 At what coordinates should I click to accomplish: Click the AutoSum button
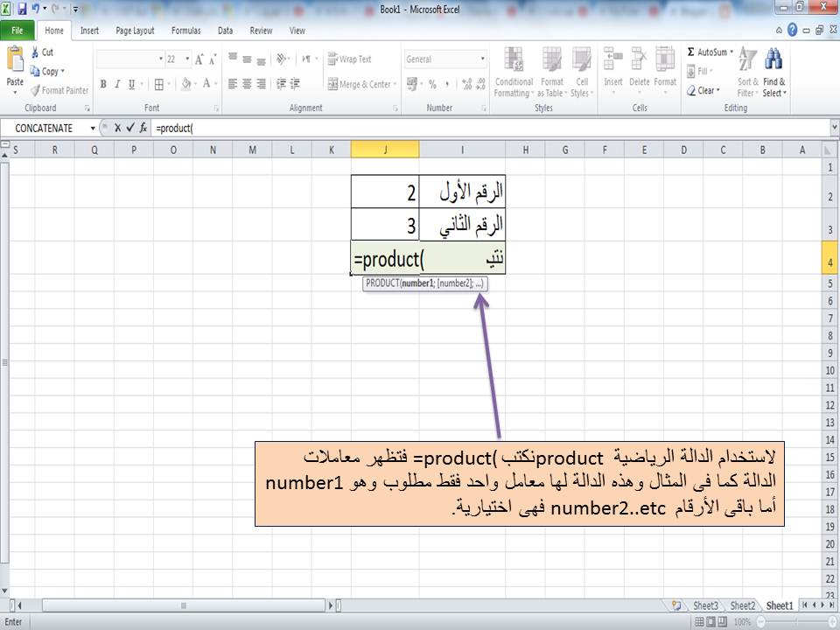(705, 52)
